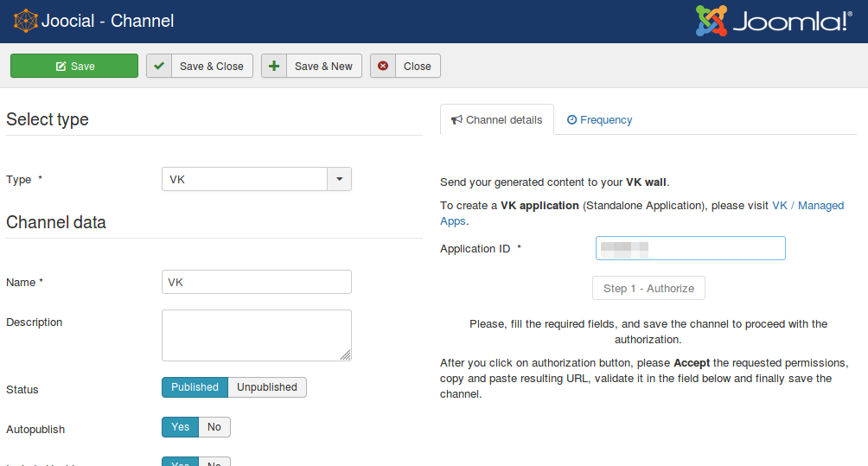This screenshot has height=466, width=868.
Task: Click the megaphone icon on Channel details tab
Action: 456,120
